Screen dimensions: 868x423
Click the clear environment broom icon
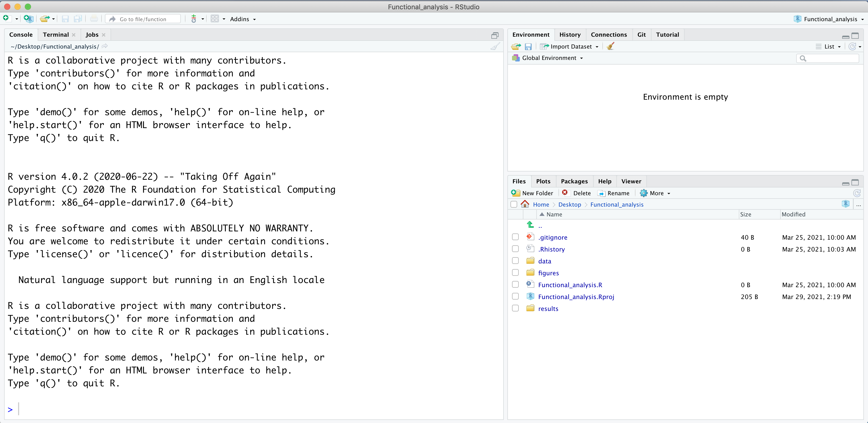tap(610, 46)
